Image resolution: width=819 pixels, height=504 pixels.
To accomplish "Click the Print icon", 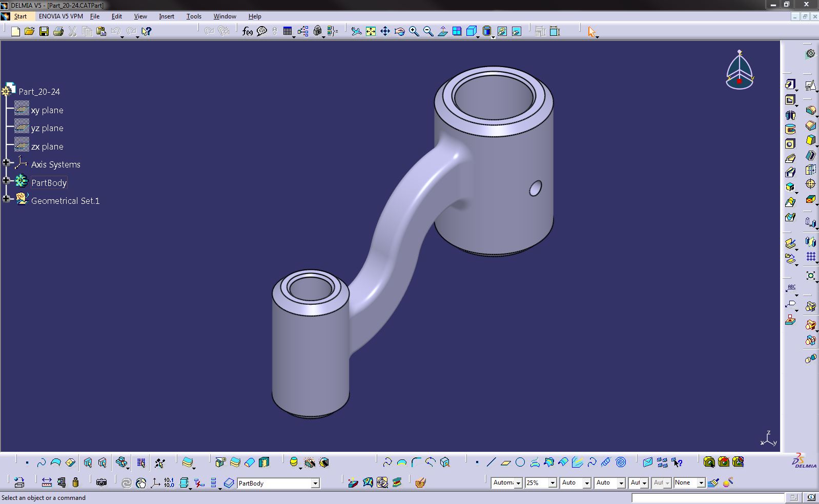I will pyautogui.click(x=58, y=31).
